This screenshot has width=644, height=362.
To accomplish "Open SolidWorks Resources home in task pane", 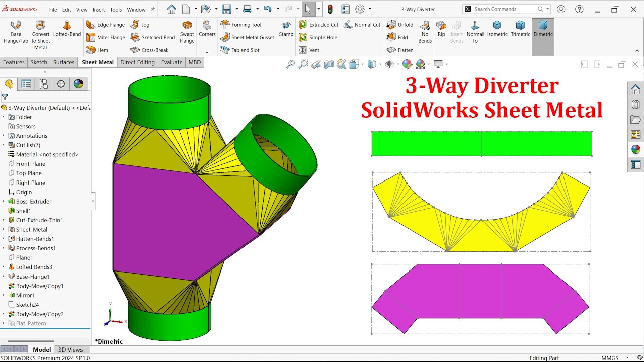I will click(x=636, y=89).
